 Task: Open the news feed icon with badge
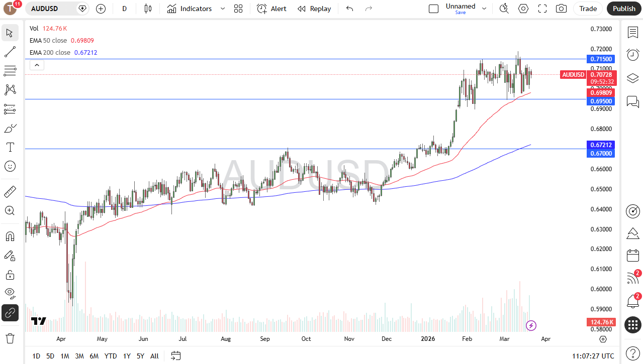coord(632,278)
